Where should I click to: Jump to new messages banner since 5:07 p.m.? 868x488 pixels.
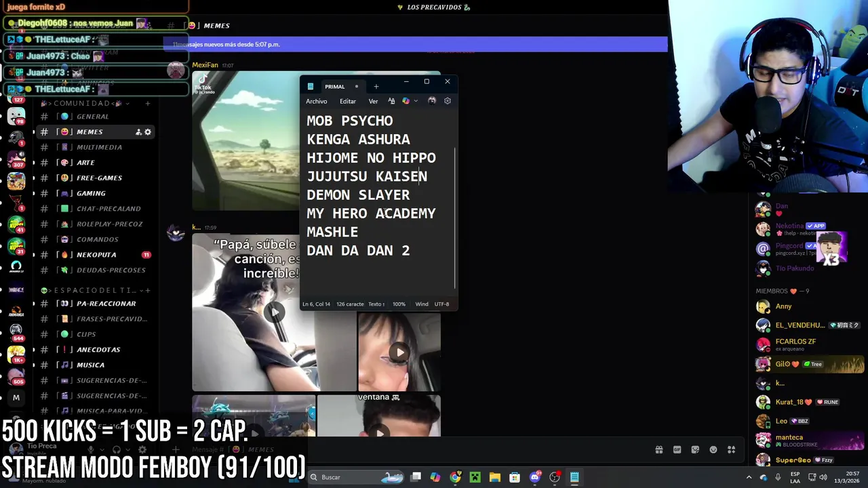tap(415, 45)
